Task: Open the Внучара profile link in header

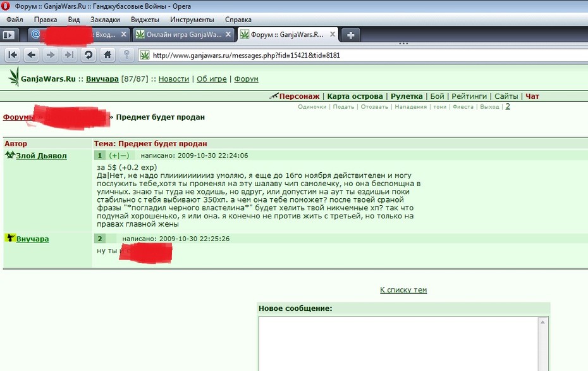Action: pos(102,79)
